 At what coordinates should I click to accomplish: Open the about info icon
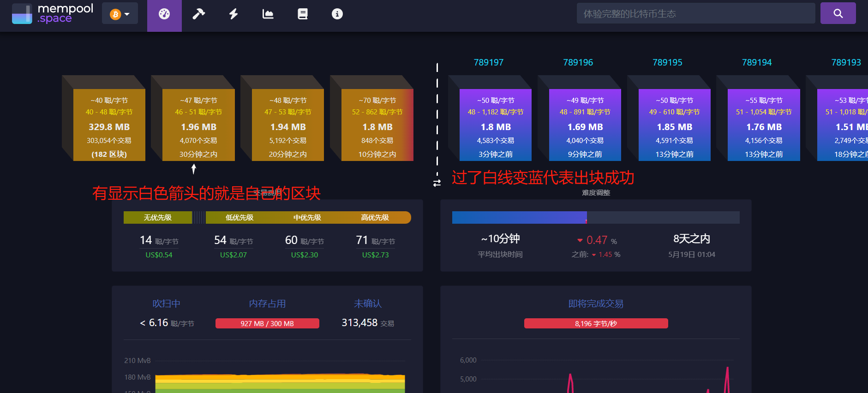tap(337, 14)
